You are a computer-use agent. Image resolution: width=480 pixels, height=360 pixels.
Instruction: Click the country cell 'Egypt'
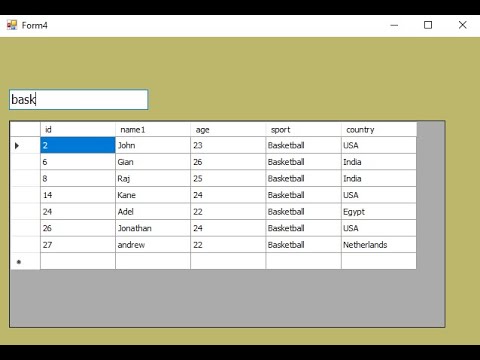click(x=379, y=212)
